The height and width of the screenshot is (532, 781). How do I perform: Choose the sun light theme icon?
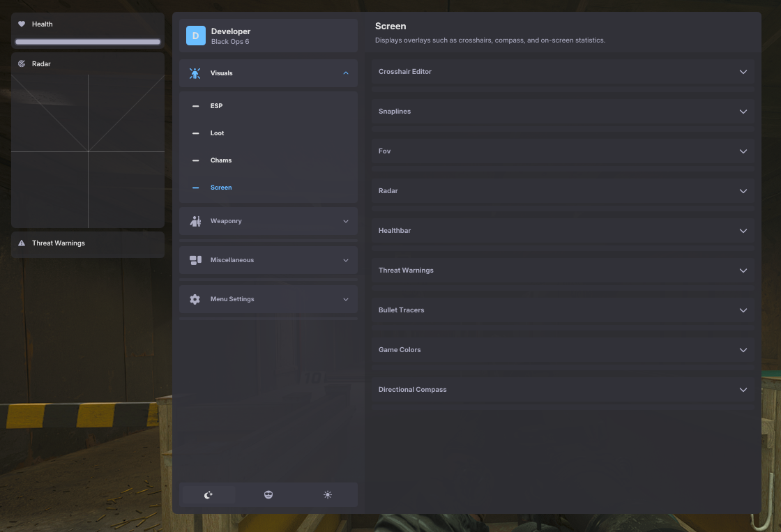(x=328, y=495)
